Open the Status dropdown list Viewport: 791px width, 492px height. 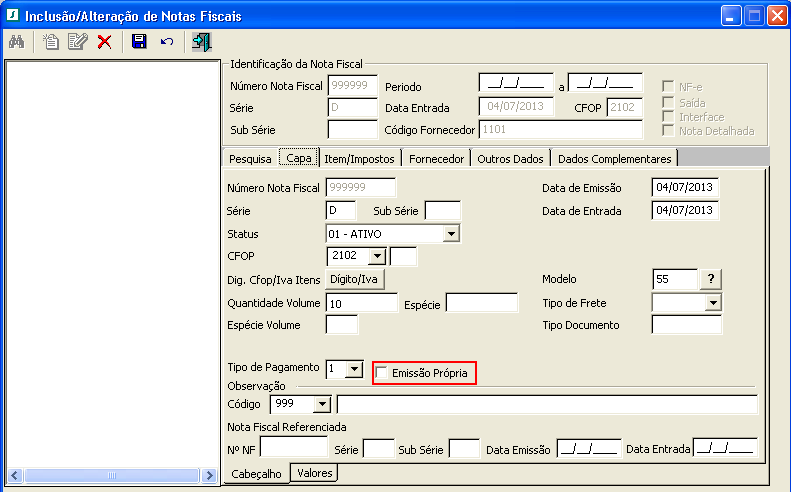point(451,234)
